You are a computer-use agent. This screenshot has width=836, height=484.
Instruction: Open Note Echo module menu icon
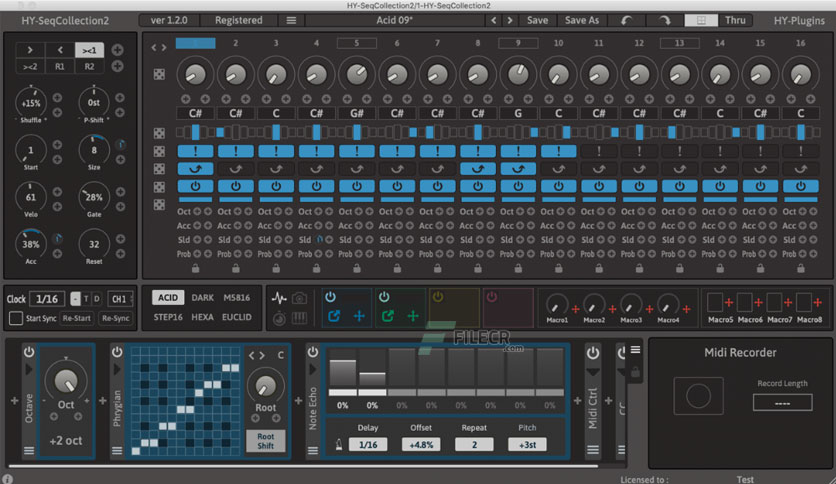(x=313, y=451)
